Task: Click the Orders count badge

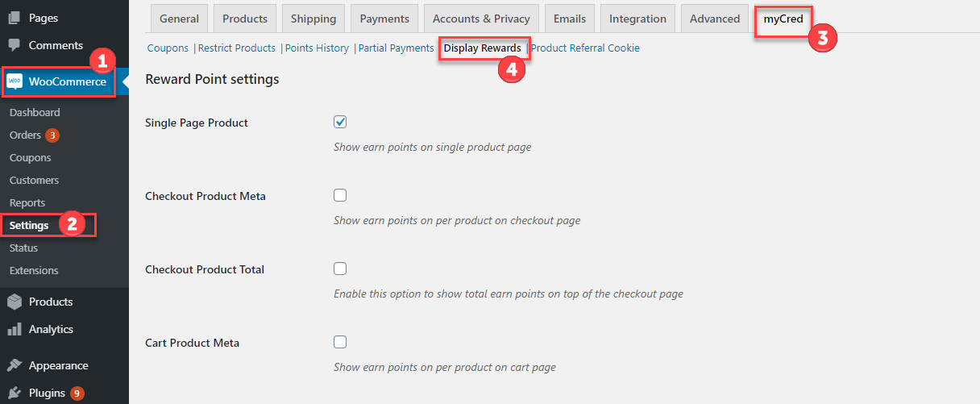Action: [52, 135]
